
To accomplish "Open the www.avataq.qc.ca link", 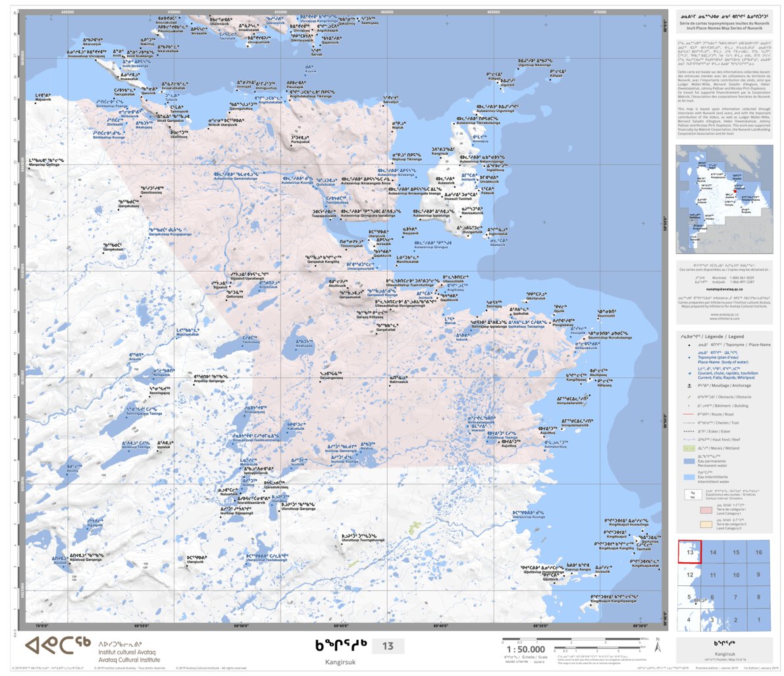I will [724, 315].
